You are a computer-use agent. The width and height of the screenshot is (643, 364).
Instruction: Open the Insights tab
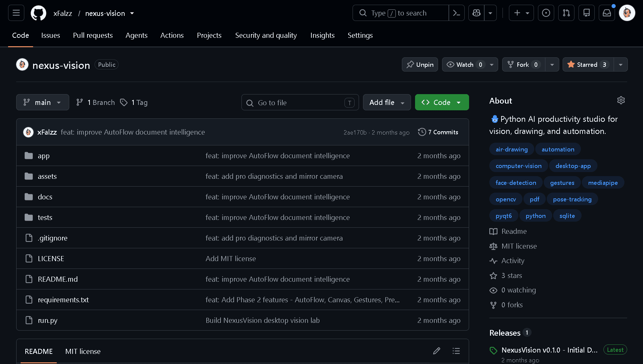323,35
